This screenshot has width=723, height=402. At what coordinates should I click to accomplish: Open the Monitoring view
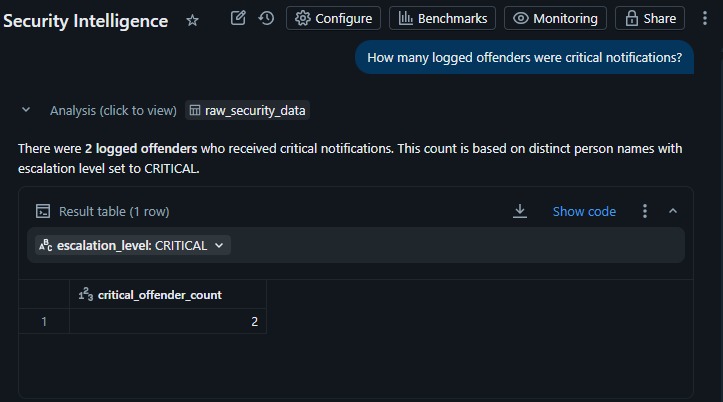[555, 18]
